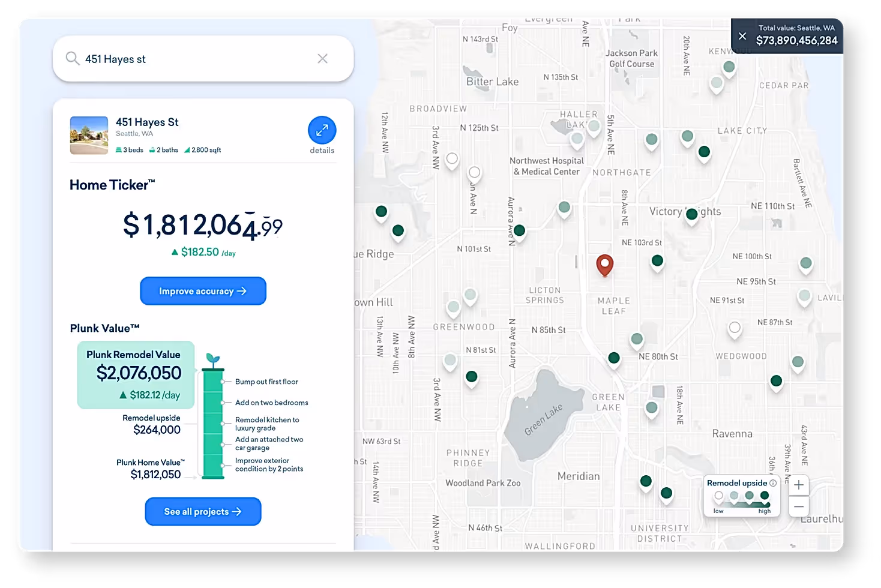Click the map pin below NE 103rd St
This screenshot has height=588, width=881.
pyautogui.click(x=657, y=262)
